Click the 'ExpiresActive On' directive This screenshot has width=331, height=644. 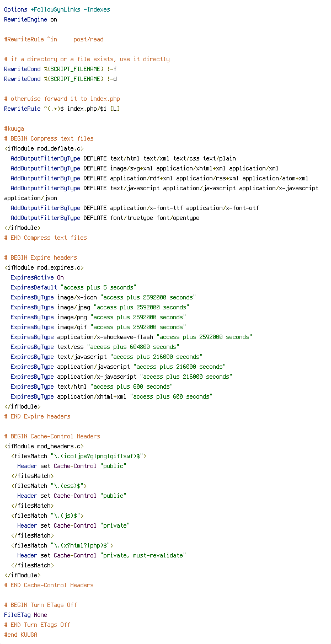click(x=37, y=278)
